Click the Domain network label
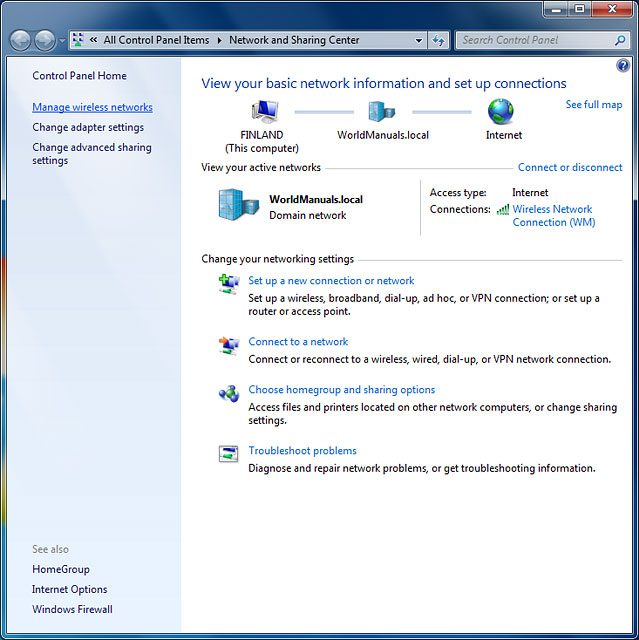Screen dimensions: 639x640 pos(308,216)
